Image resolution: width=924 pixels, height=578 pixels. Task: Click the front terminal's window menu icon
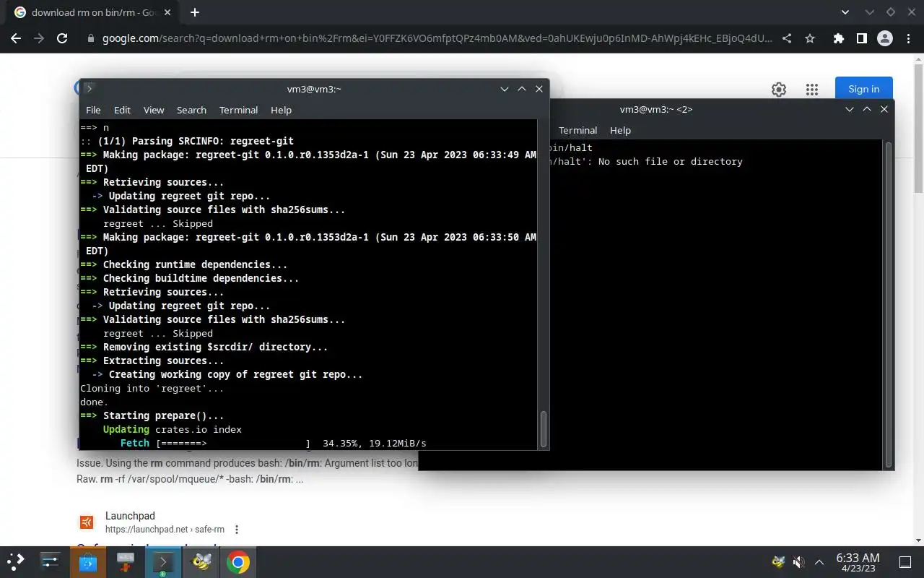tap(89, 89)
